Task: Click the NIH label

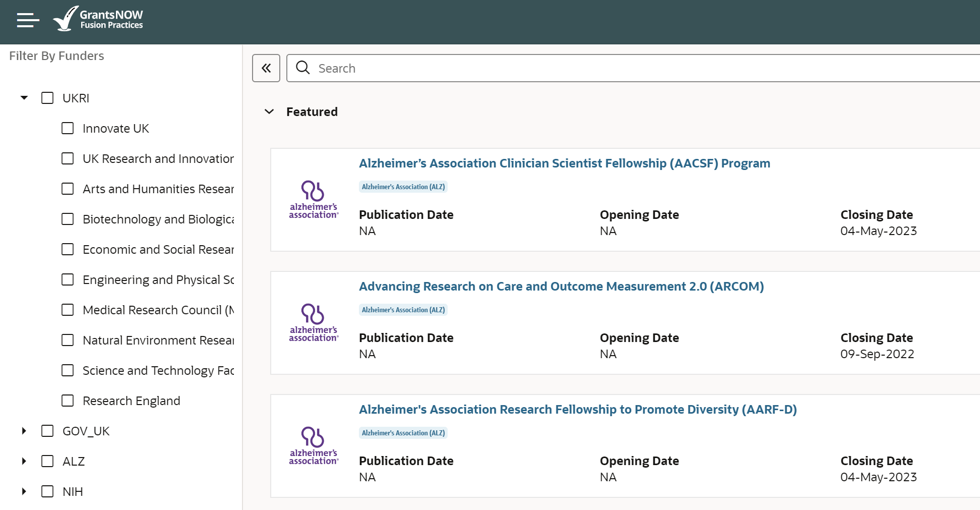Action: click(x=73, y=491)
